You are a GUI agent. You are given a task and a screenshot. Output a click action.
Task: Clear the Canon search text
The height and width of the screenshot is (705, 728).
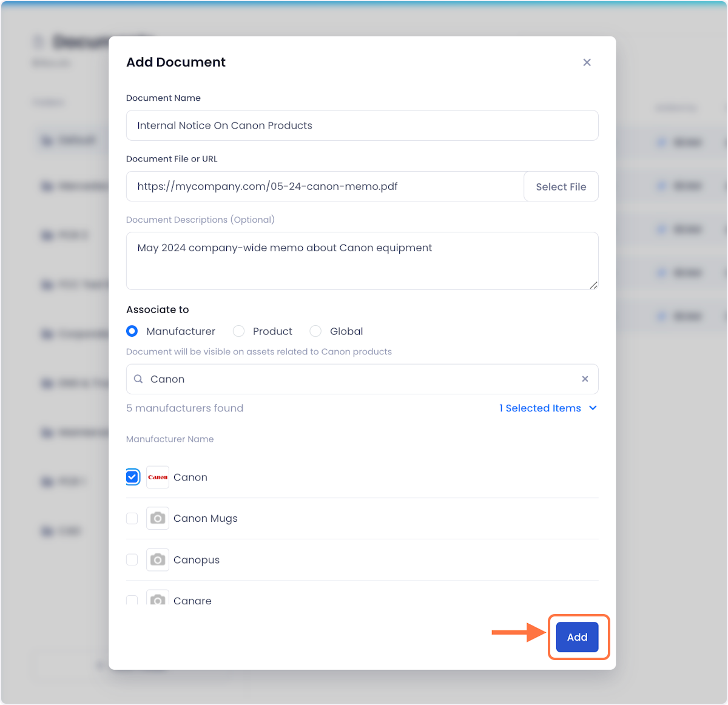point(585,379)
